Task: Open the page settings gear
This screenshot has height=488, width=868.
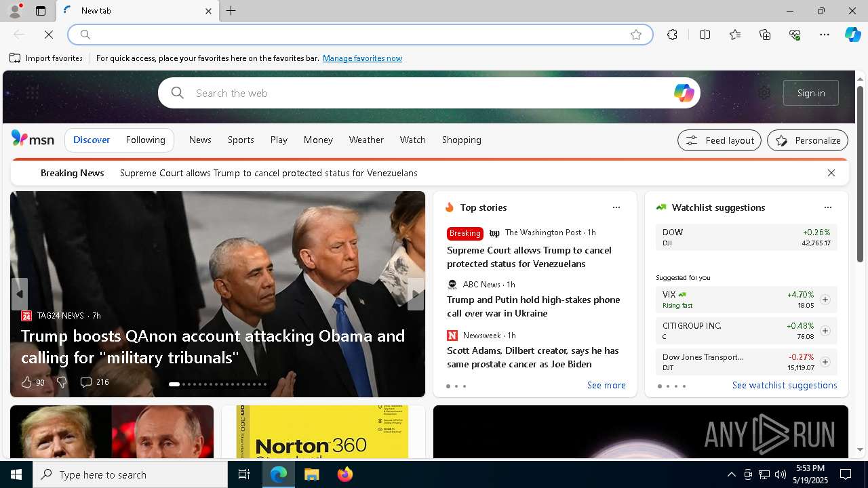Action: tap(764, 93)
